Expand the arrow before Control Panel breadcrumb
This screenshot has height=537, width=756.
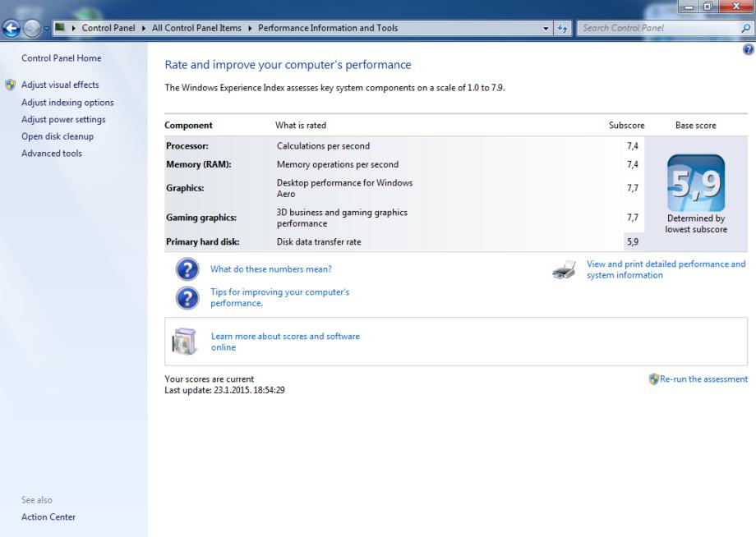click(73, 28)
